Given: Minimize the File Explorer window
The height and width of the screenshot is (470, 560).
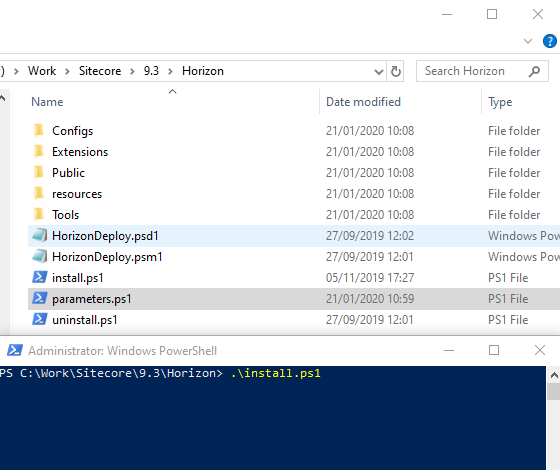Looking at the screenshot, I should [x=447, y=14].
